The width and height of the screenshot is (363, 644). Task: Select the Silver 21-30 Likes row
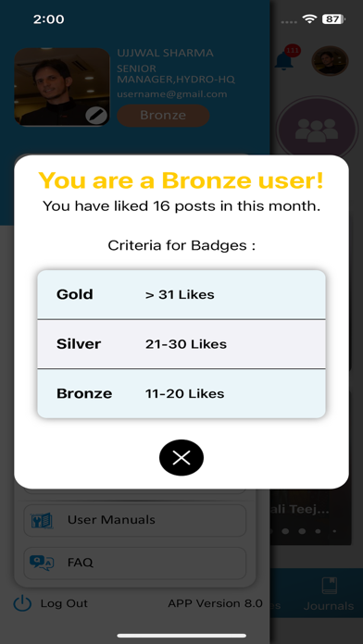click(x=181, y=344)
